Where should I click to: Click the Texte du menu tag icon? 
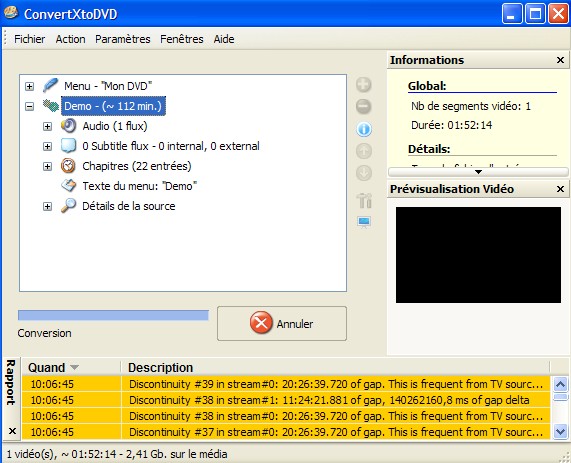point(68,186)
